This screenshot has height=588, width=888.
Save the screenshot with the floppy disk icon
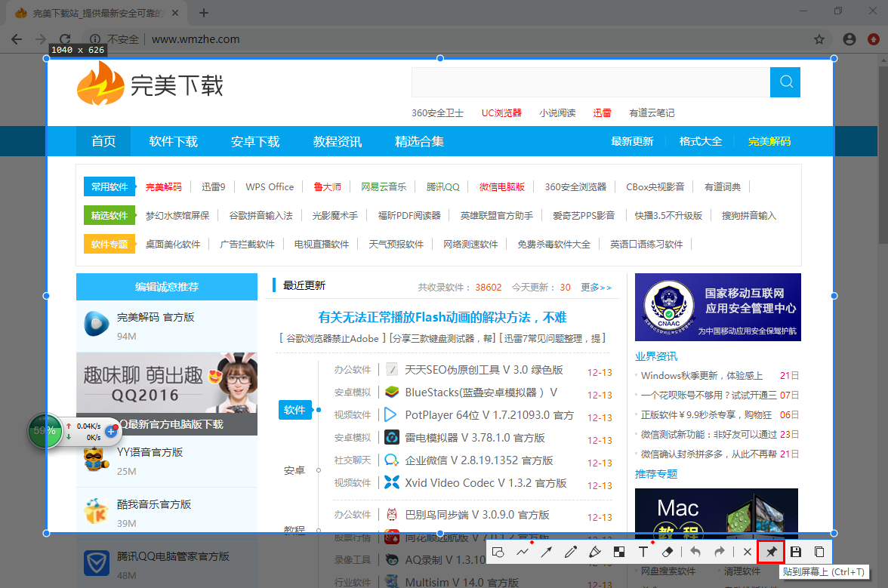[x=796, y=552]
